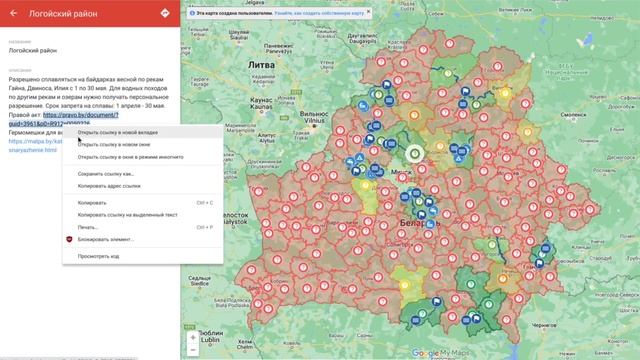Viewport: 640px width, 360px height.
Task: Close the user-created map notice banner
Action: click(368, 12)
